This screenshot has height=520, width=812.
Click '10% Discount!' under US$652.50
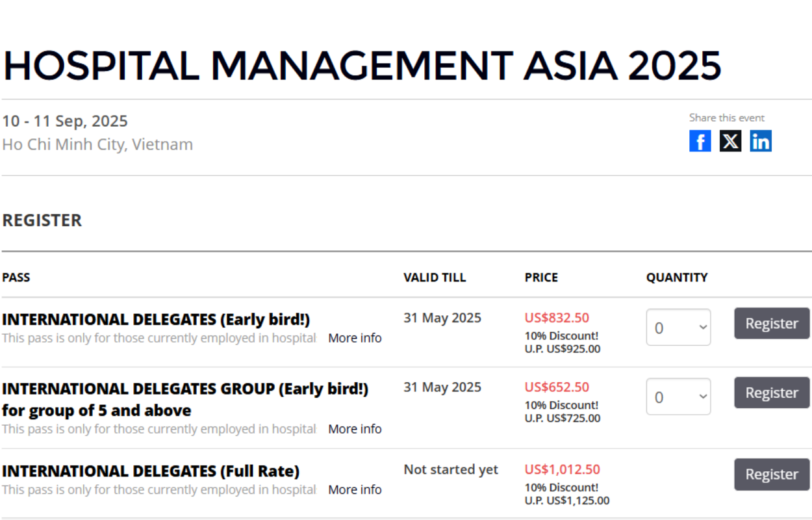click(x=561, y=406)
